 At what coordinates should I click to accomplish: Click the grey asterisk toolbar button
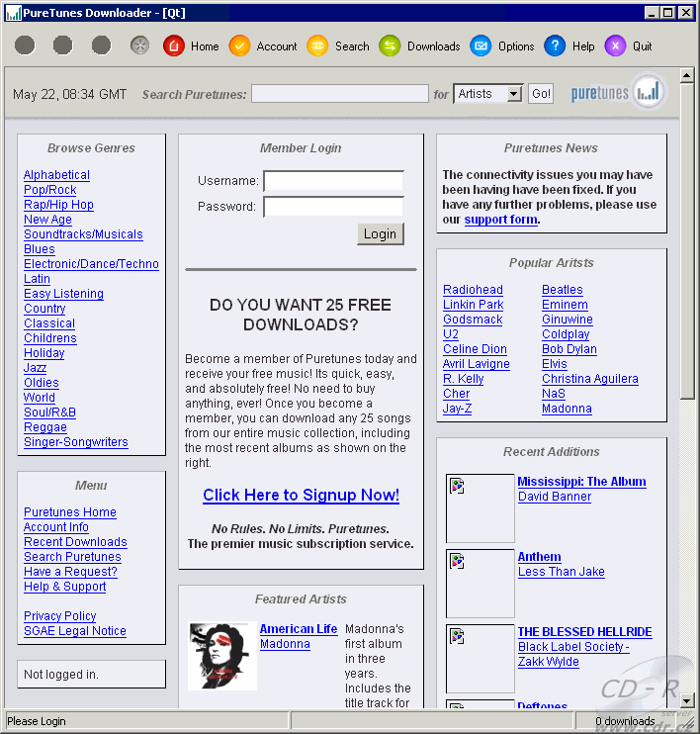point(139,46)
